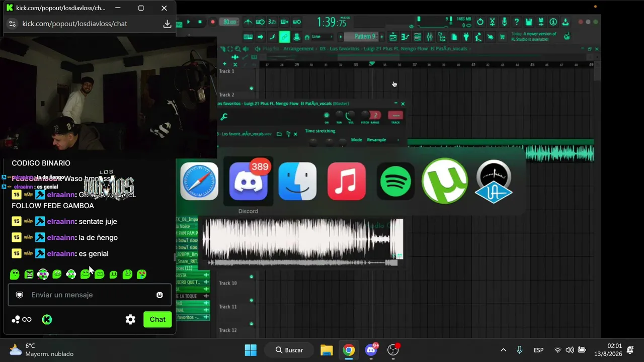Image resolution: width=644 pixels, height=362 pixels.
Task: Add a new pattern with the plus button
Action: (382, 37)
